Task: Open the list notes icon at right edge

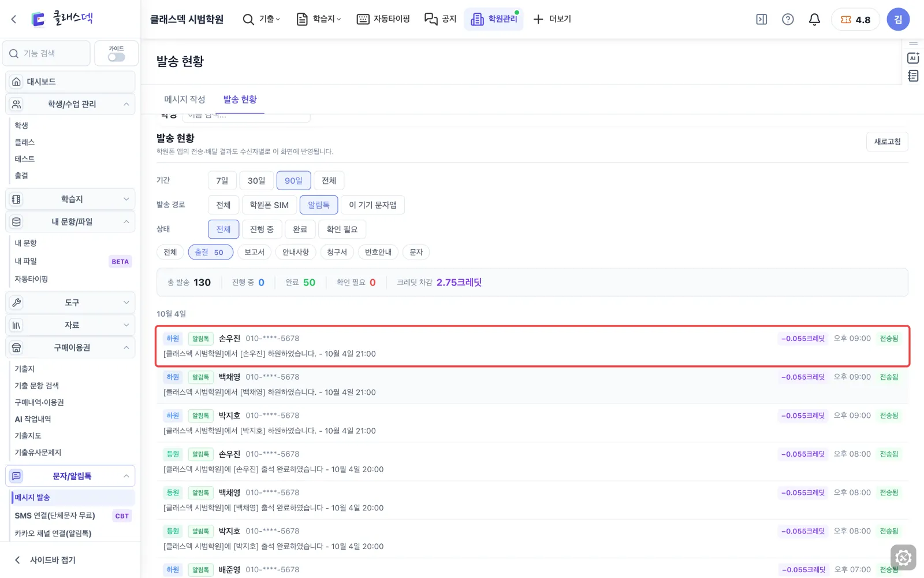Action: (x=913, y=76)
